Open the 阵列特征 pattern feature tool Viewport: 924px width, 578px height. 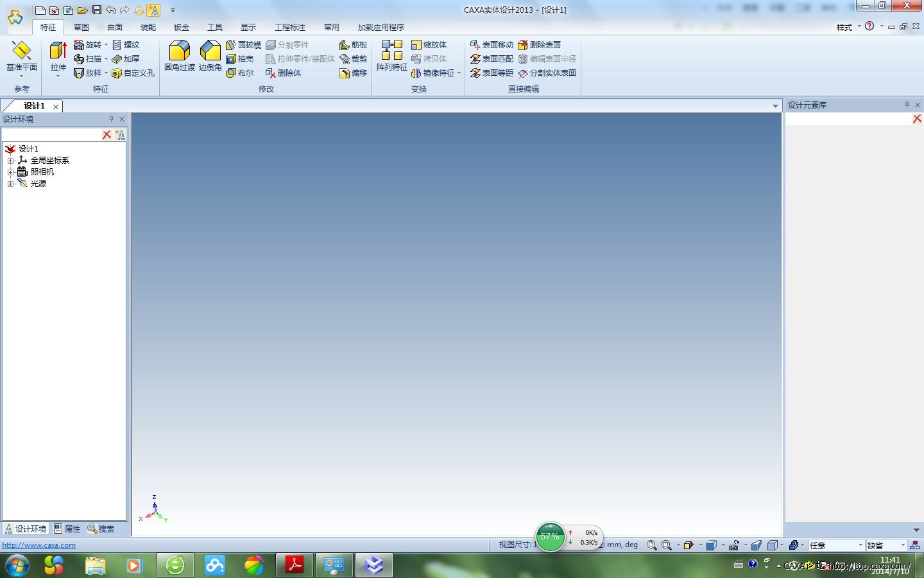click(x=391, y=55)
